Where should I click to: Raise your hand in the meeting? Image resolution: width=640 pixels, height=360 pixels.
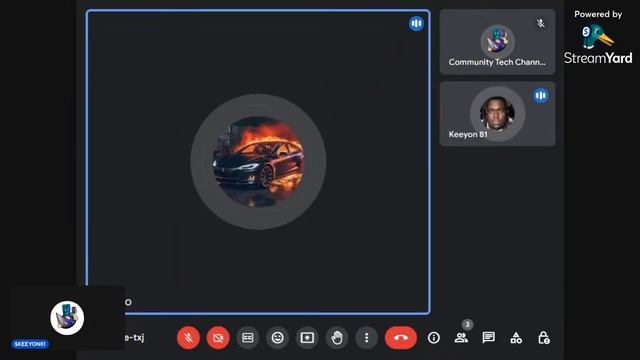click(x=337, y=338)
